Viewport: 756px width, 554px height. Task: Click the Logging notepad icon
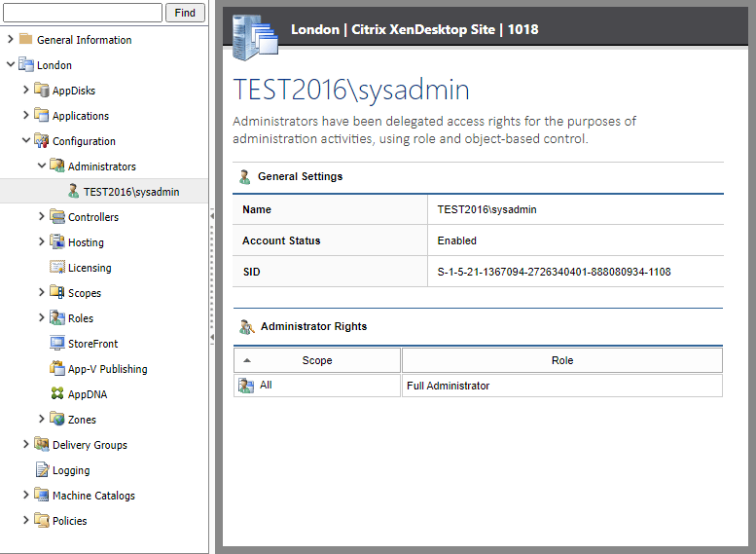click(43, 469)
